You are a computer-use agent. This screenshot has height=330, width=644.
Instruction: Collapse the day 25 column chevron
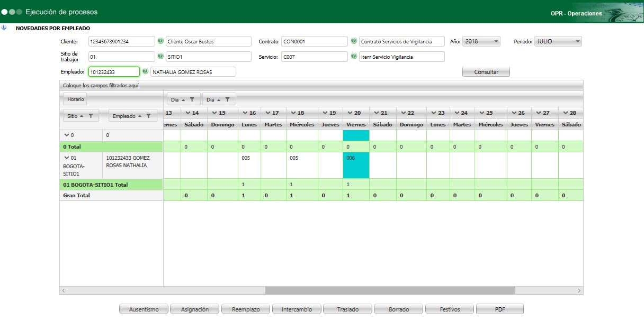click(x=482, y=113)
